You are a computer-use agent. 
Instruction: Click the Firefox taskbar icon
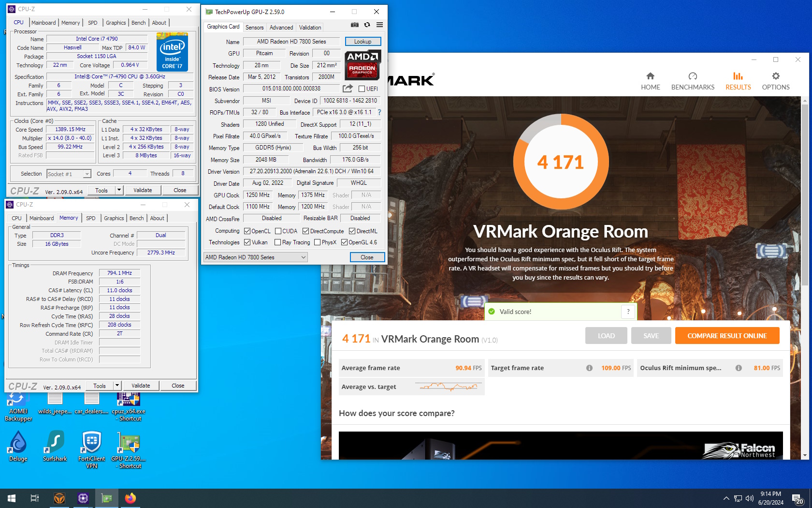[130, 498]
